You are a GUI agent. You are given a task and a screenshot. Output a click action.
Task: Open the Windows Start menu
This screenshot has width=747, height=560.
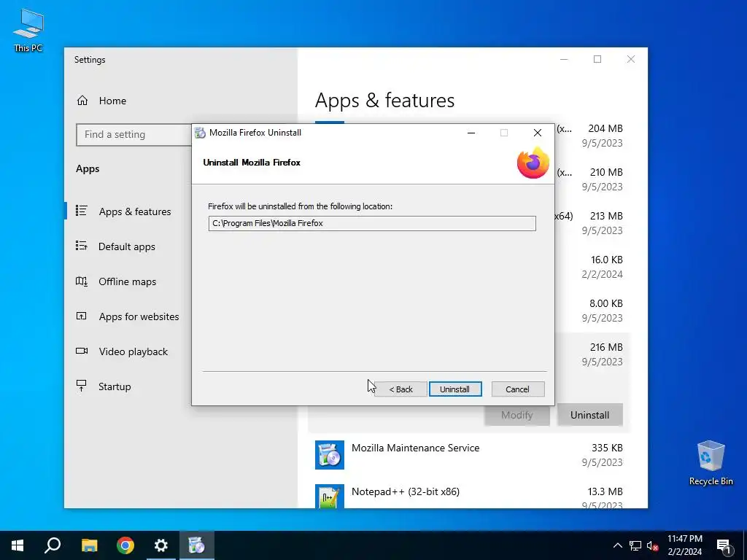[18, 545]
